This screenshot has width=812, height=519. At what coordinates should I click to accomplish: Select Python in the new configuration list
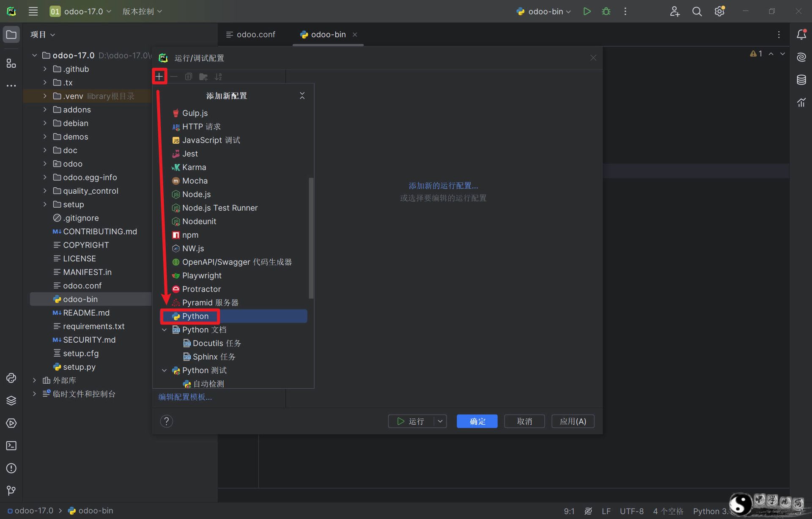pos(234,316)
